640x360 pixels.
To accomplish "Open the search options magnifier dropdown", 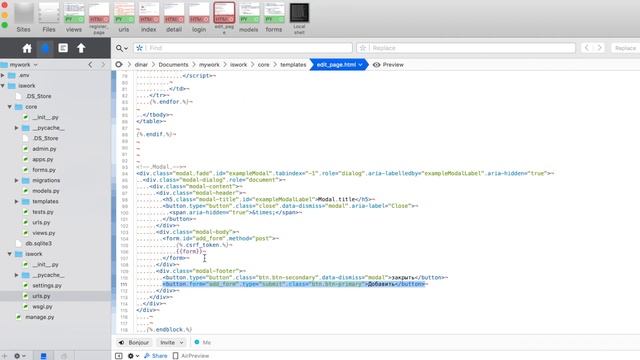I will point(121,48).
